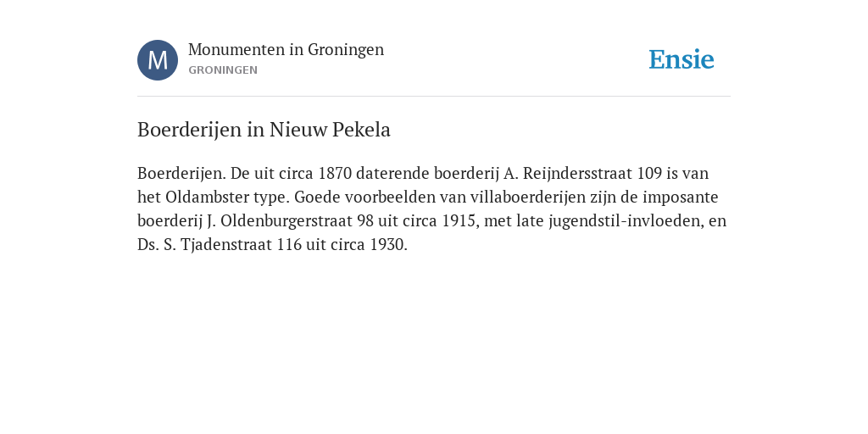Click the year 1870 in the paragraph
The width and height of the screenshot is (868, 434).
point(335,173)
